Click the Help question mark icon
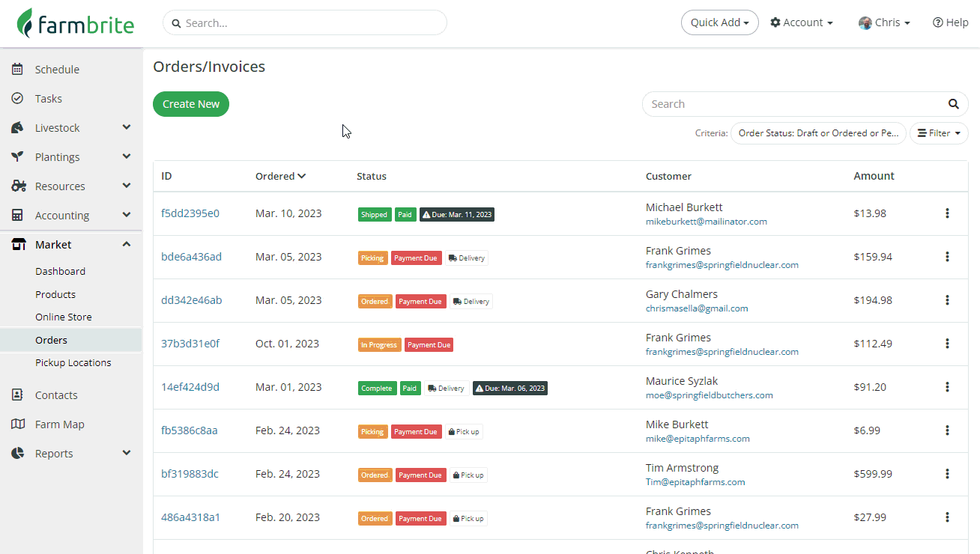The width and height of the screenshot is (980, 554). (x=937, y=22)
